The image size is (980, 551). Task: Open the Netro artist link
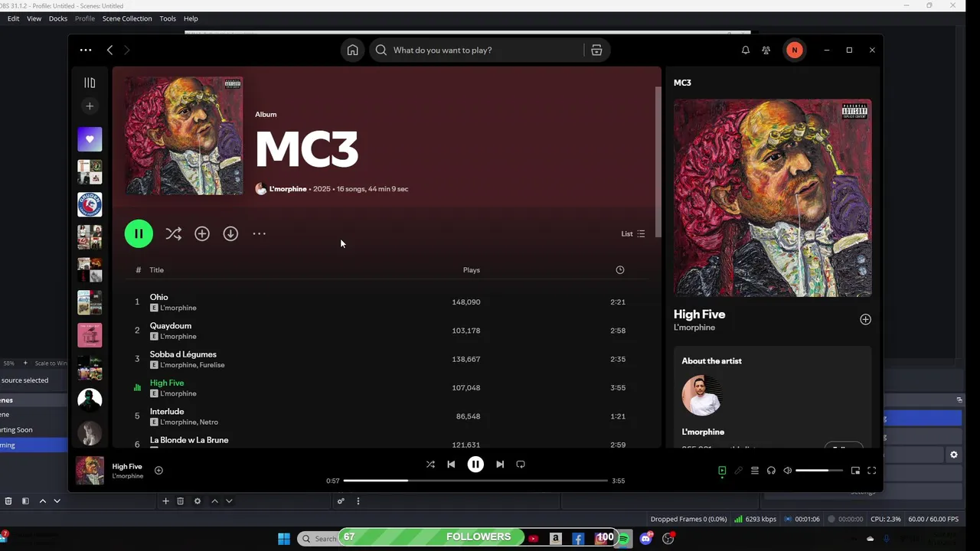point(209,422)
